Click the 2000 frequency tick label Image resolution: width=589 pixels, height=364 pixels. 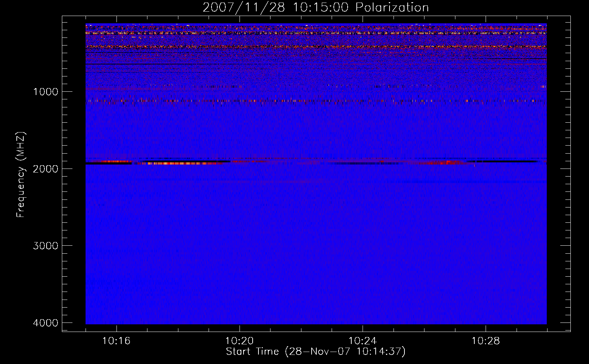click(46, 169)
